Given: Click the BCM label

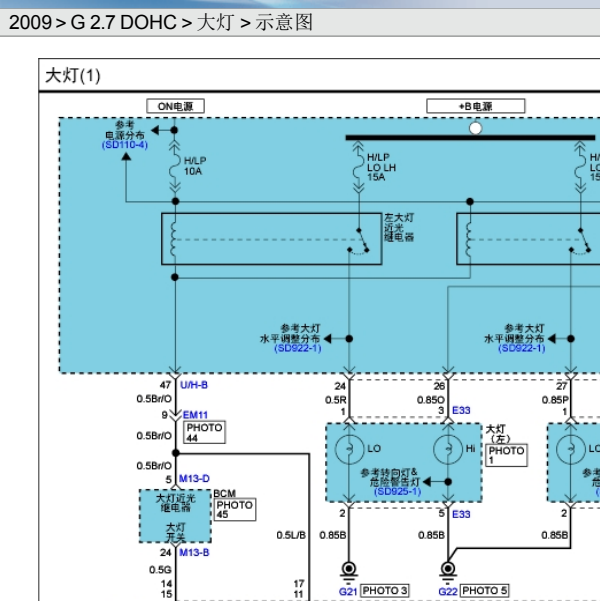Looking at the screenshot, I should (224, 494).
